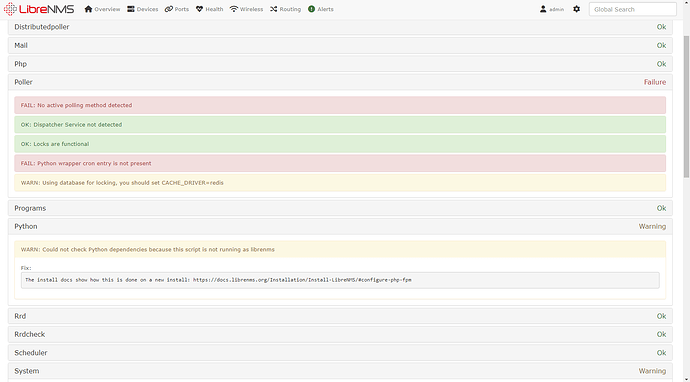
Task: Open the Wireless menu
Action: (x=246, y=9)
